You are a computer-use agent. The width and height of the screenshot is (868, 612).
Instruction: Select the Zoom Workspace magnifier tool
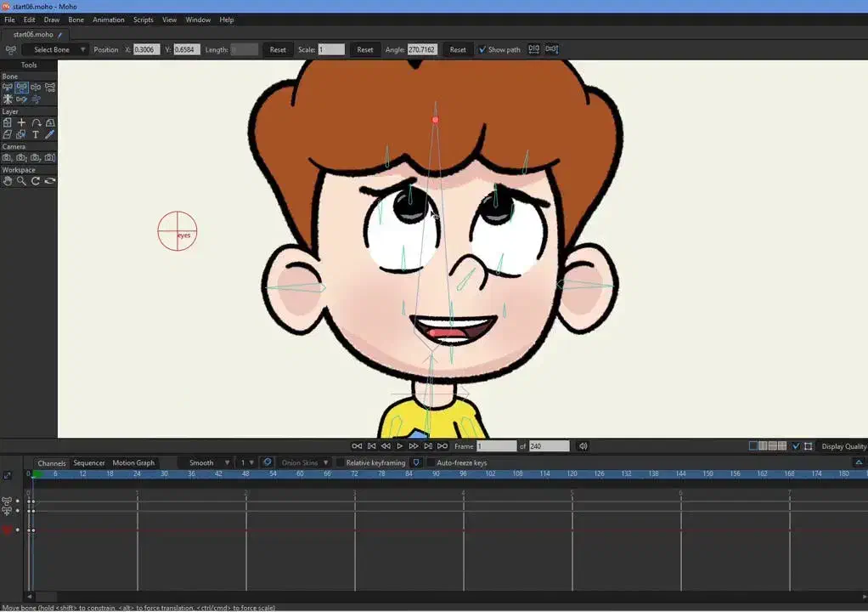(x=22, y=181)
